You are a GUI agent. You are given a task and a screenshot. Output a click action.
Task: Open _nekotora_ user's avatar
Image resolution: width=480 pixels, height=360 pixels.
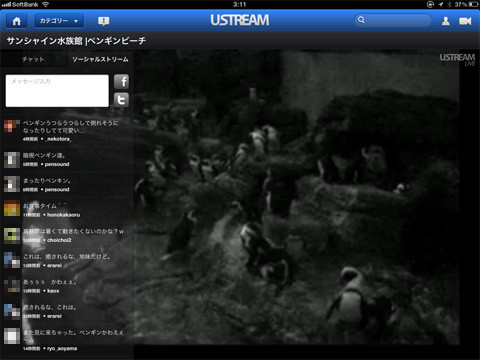point(12,126)
